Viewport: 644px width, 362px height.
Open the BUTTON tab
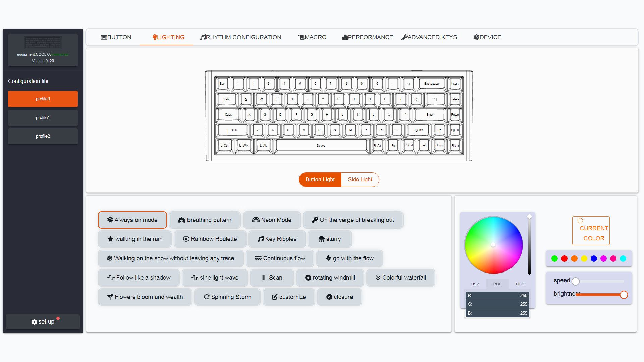(116, 37)
